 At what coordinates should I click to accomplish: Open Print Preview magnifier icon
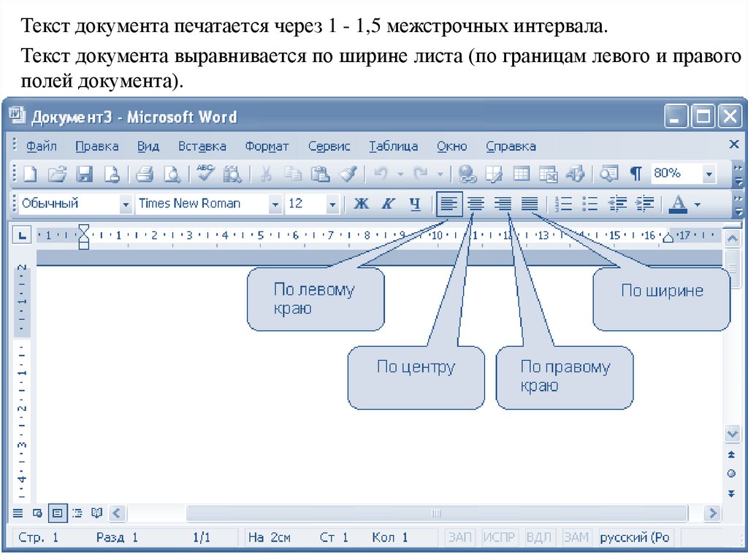[x=172, y=174]
